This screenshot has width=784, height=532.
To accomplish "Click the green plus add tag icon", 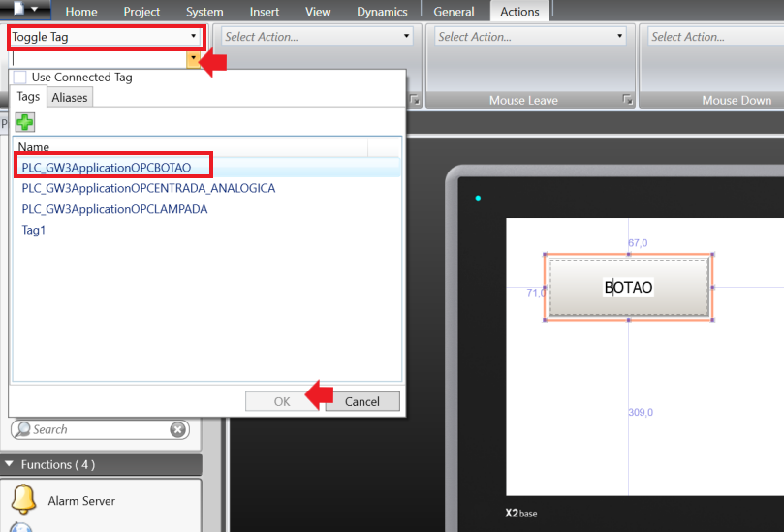I will [x=24, y=123].
